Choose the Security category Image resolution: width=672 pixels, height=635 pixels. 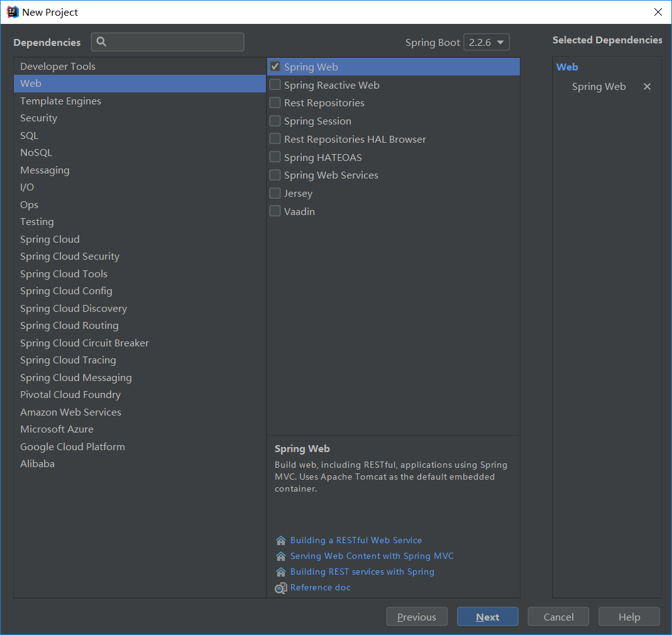click(140, 118)
